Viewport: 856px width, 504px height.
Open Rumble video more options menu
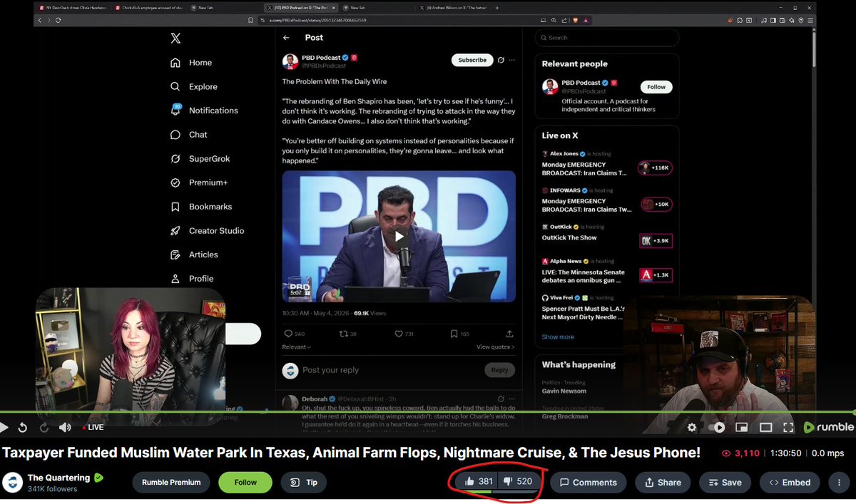coord(838,483)
